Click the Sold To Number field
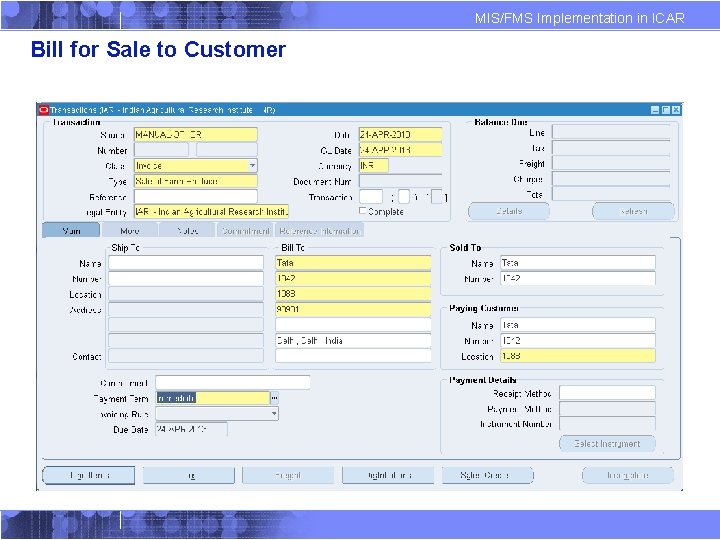 (578, 278)
